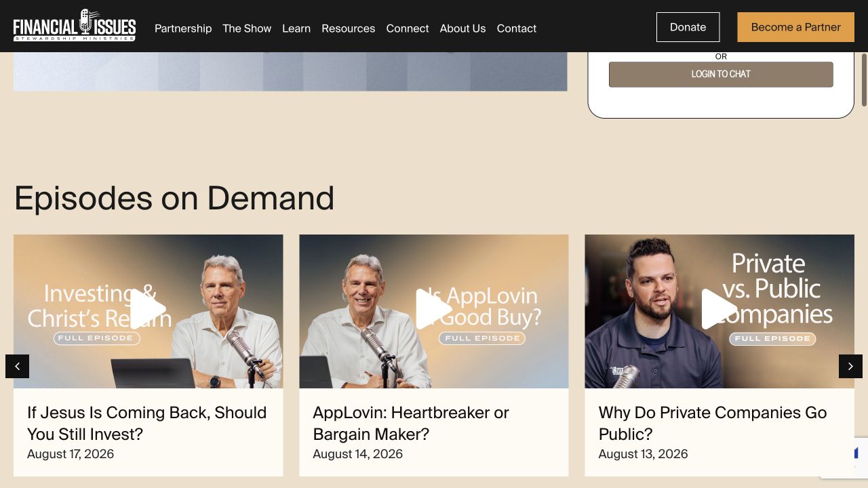868x488 pixels.
Task: Open "Why Do Private Companies Go Public?" title
Action: point(713,423)
